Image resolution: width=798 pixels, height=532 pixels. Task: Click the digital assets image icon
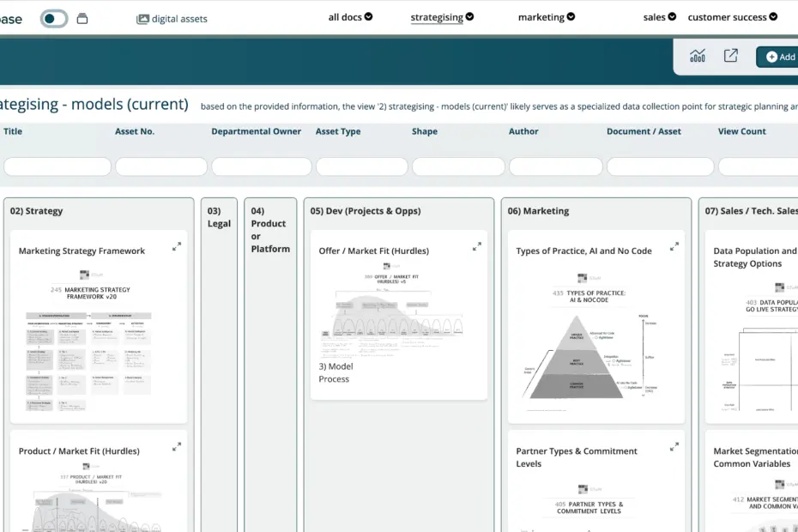[142, 19]
